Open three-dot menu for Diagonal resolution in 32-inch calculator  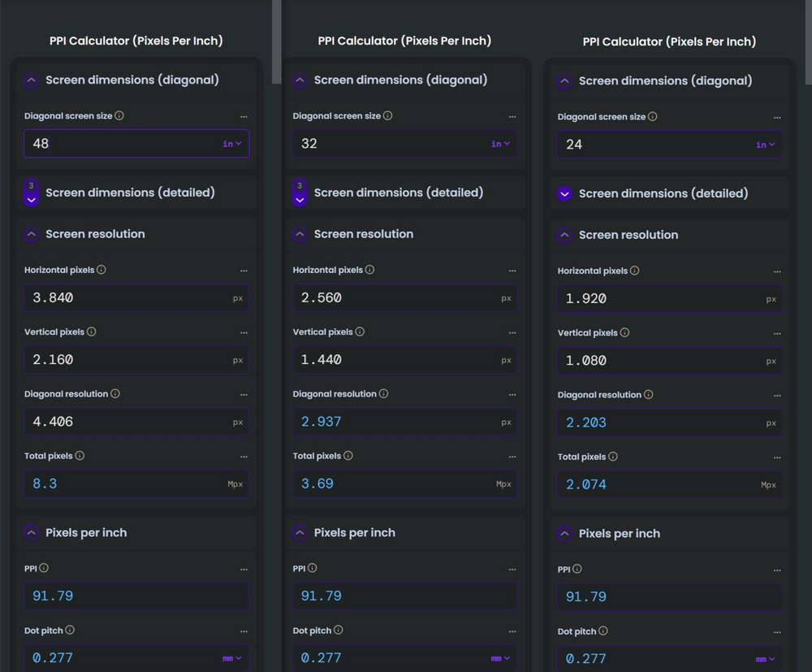tap(512, 395)
